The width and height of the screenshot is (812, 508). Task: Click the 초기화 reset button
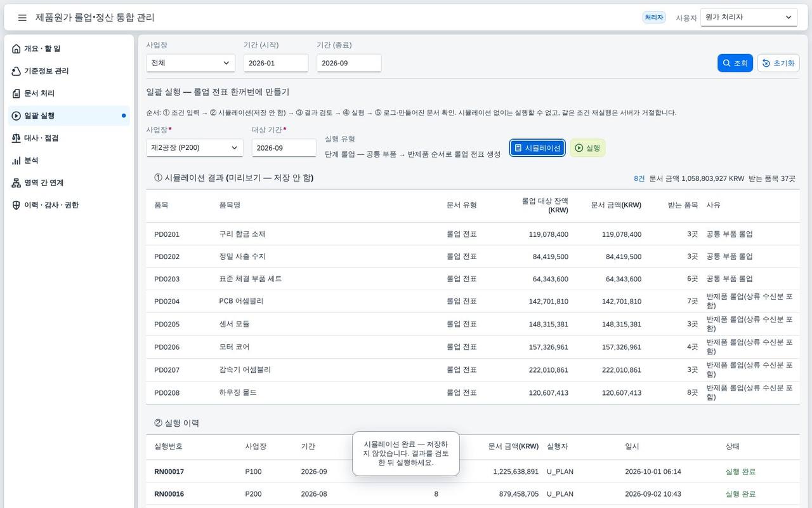[x=778, y=63]
